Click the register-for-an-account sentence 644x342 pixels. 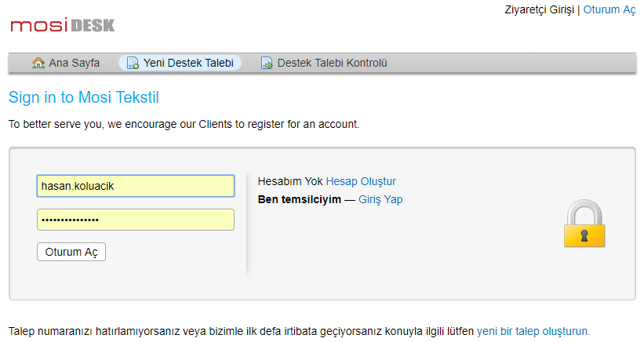[184, 124]
